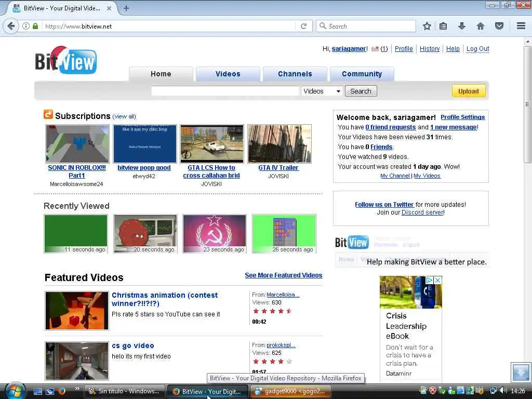The image size is (532, 399).
Task: Switch to the Community tab
Action: click(362, 74)
